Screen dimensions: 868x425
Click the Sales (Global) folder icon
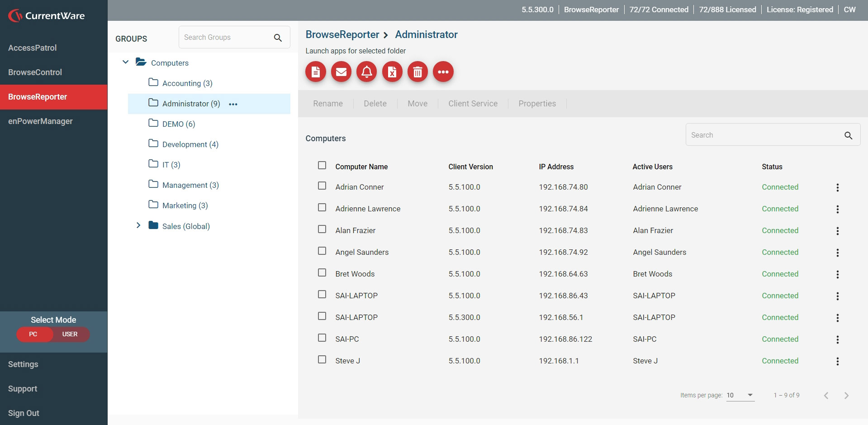tap(153, 225)
